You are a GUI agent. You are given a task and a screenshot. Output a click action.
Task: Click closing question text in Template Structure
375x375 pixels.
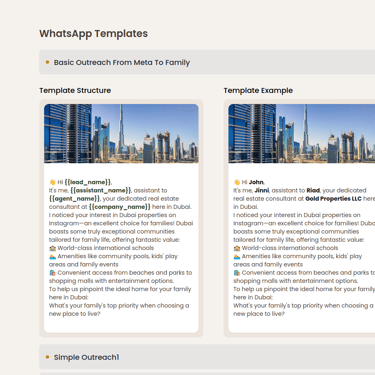119,310
